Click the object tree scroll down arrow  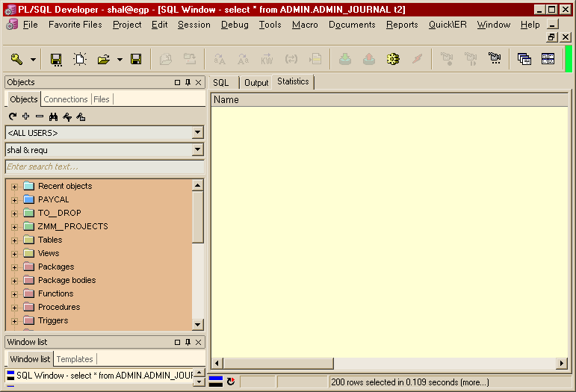pos(198,325)
